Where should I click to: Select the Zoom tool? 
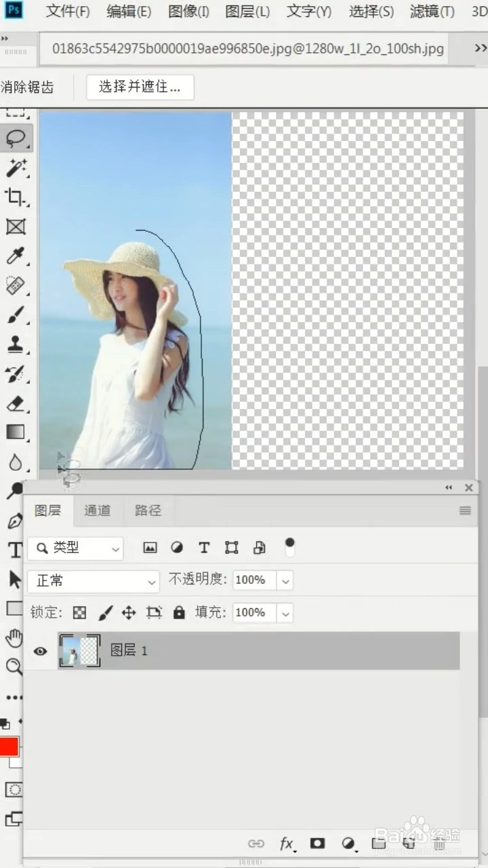point(14,667)
